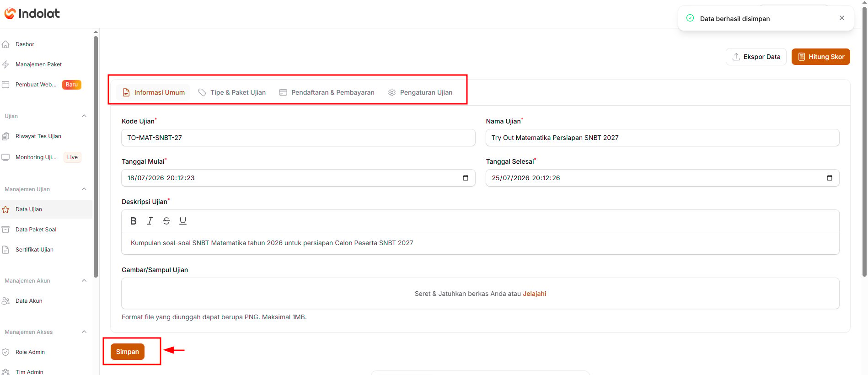868x375 pixels.
Task: Click Manajemen Paket lightning icon
Action: click(x=5, y=64)
